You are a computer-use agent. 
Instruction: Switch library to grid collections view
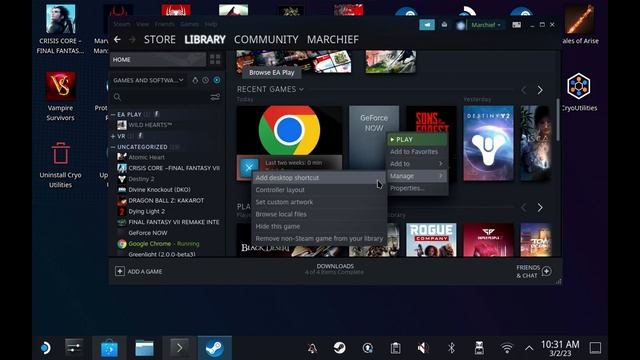(215, 60)
